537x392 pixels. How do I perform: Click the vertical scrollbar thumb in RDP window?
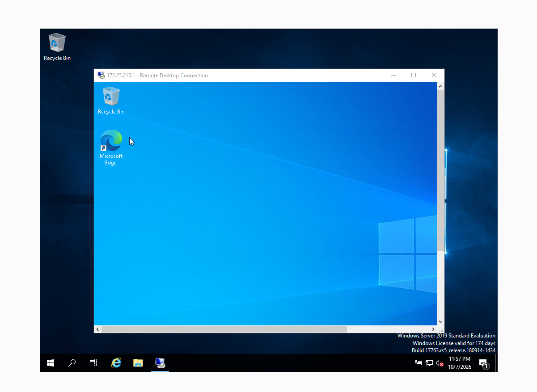(440, 170)
